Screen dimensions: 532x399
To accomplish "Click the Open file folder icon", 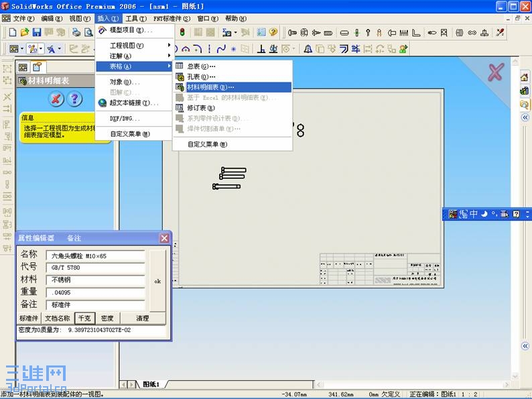I will tap(24, 33).
